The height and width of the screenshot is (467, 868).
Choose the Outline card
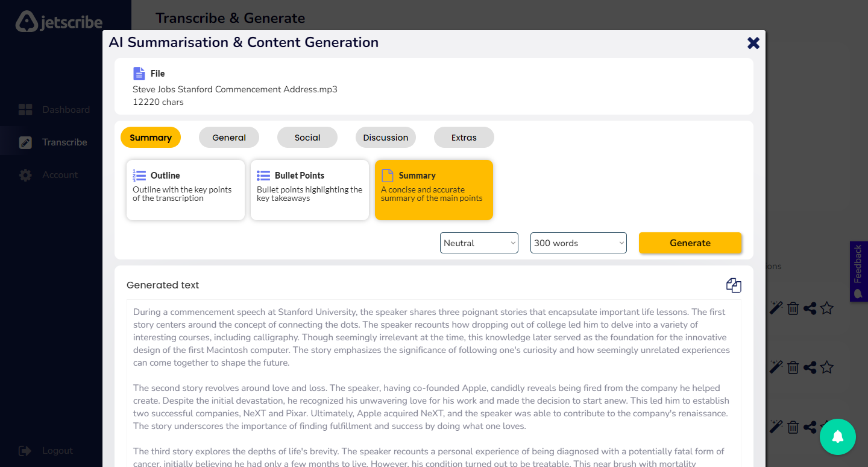pyautogui.click(x=186, y=190)
